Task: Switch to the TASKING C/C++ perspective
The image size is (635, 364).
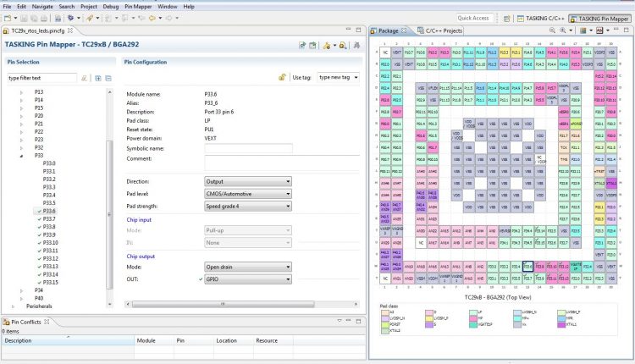Action: (x=541, y=19)
